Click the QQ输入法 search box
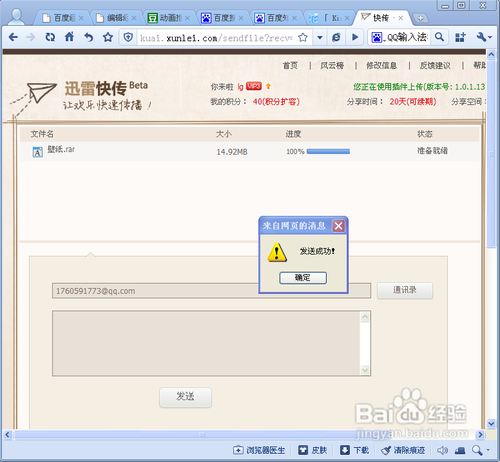The image size is (500, 462). pos(407,37)
